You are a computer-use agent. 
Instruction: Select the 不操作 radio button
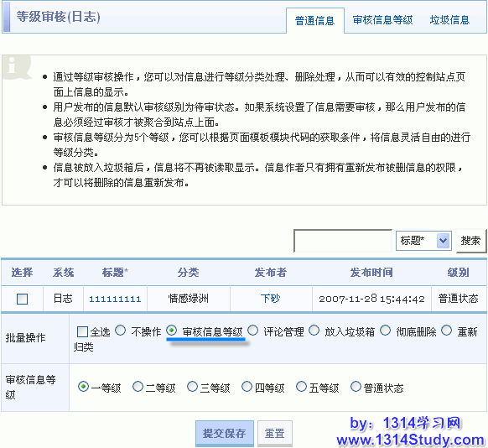pos(121,331)
